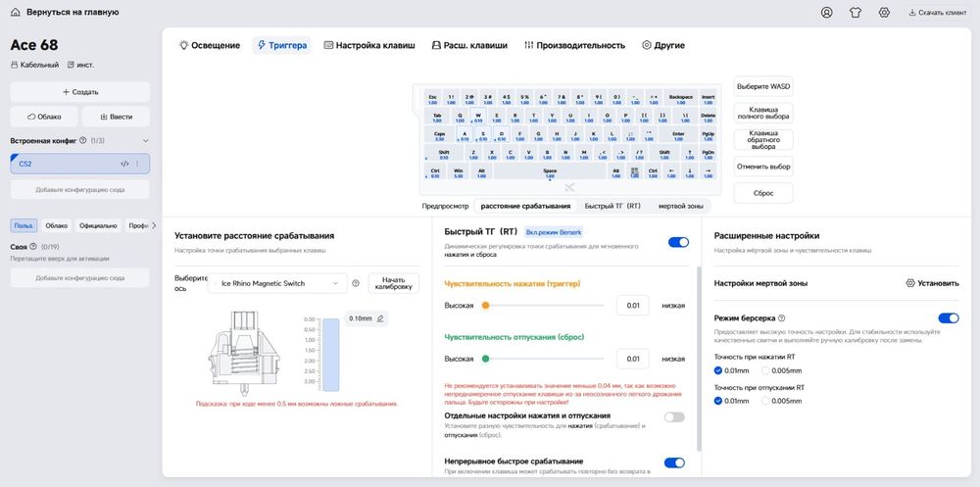This screenshot has height=487, width=980.
Task: Select the A key on keyboard preview
Action: pyautogui.click(x=465, y=135)
